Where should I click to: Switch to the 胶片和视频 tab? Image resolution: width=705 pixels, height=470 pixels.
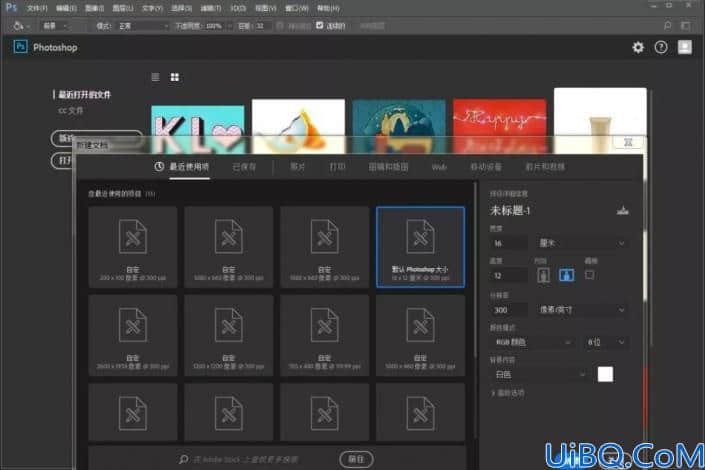coord(545,167)
